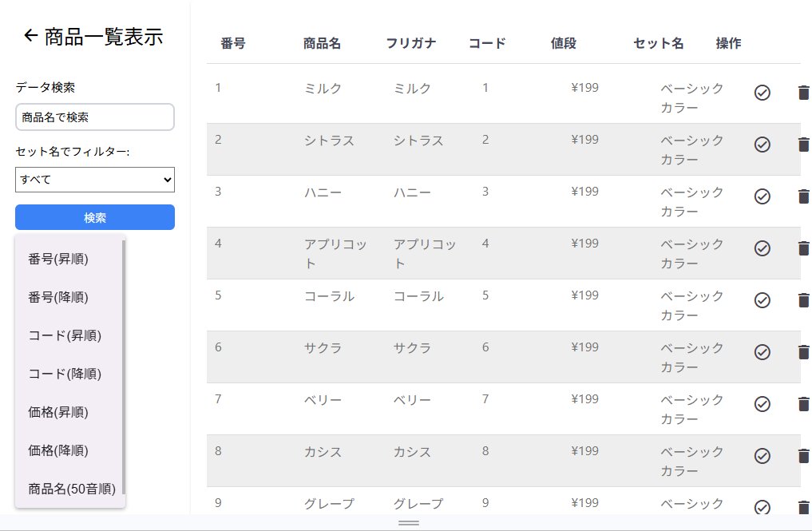Sort by 価格(昇順)

70,412
